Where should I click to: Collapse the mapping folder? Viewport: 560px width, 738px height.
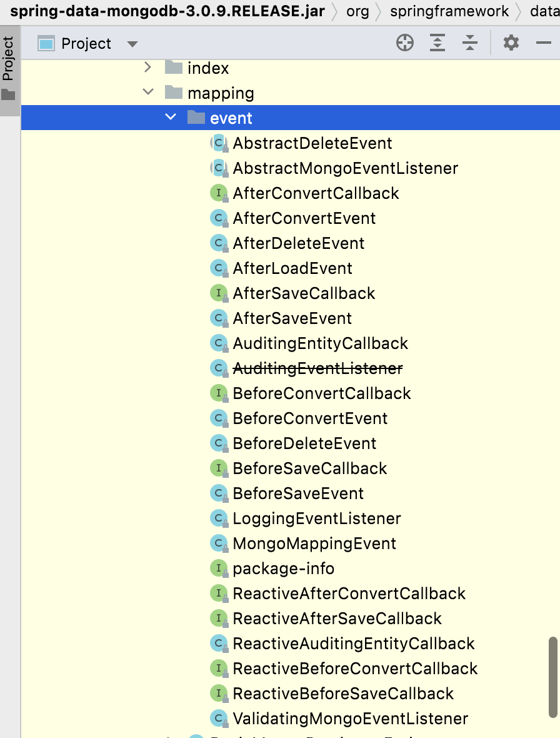click(148, 92)
